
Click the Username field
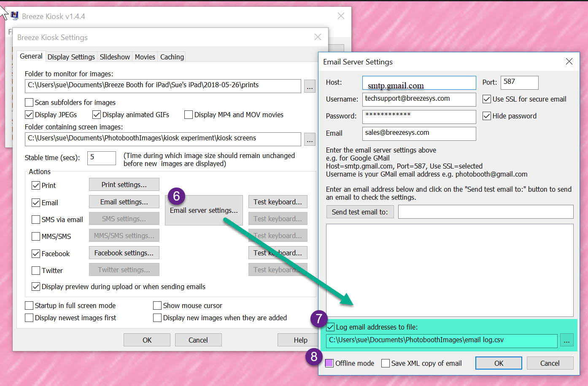419,100
